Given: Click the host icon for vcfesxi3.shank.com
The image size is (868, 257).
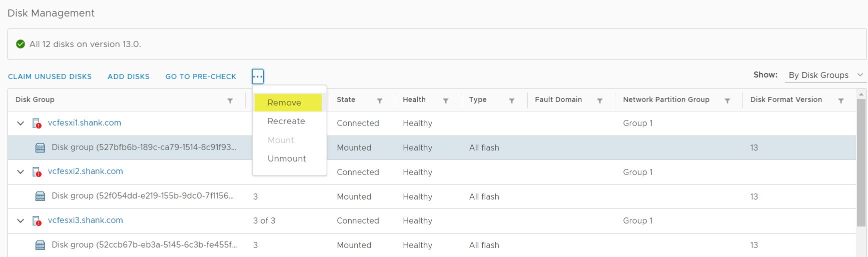Looking at the screenshot, I should click(x=37, y=220).
